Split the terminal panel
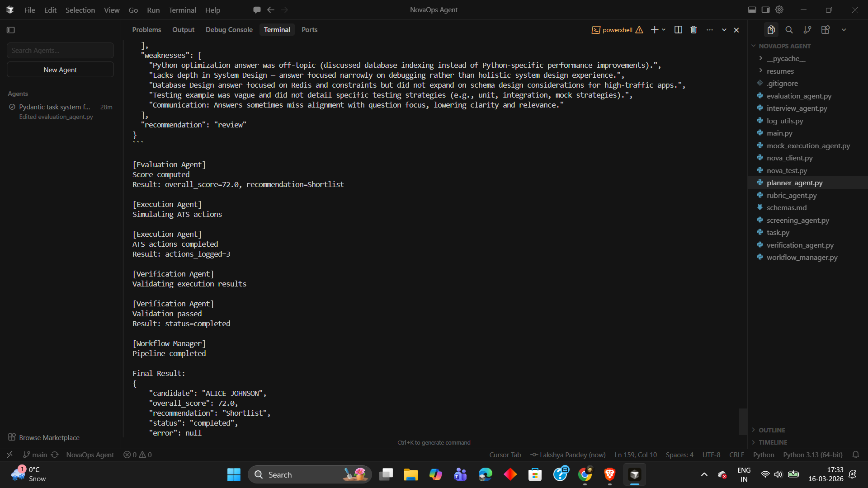Screen dimensions: 868x488 coord(678,30)
